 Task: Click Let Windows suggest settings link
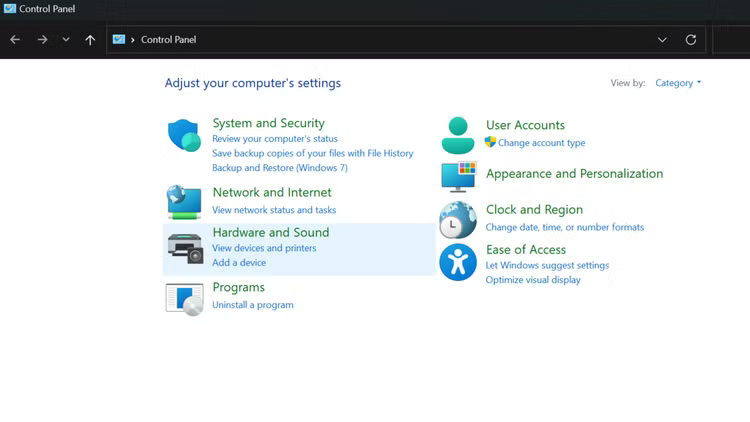pyautogui.click(x=547, y=265)
